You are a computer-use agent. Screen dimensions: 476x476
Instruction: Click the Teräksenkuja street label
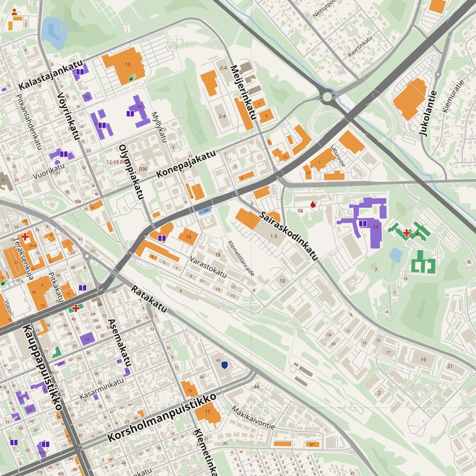point(23,258)
